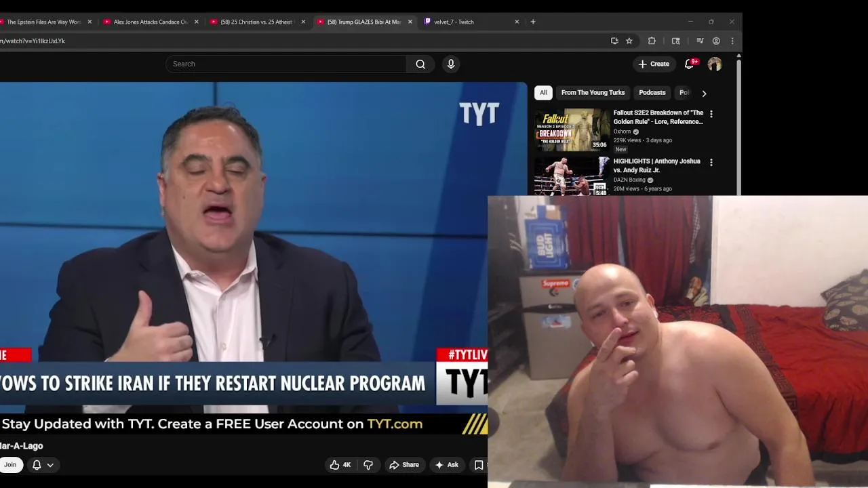
Task: Open the Chrome extensions puzzle icon
Action: coord(652,41)
